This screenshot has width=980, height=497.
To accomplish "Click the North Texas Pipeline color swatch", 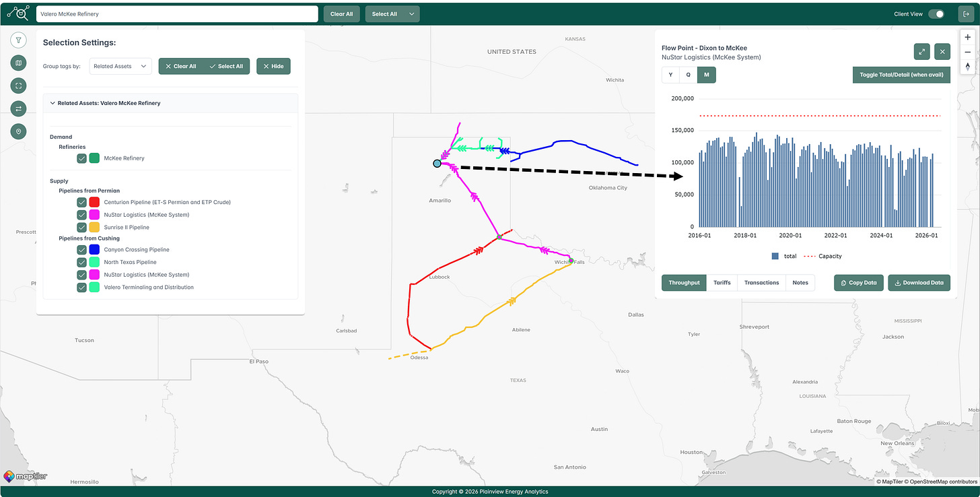I will click(95, 262).
